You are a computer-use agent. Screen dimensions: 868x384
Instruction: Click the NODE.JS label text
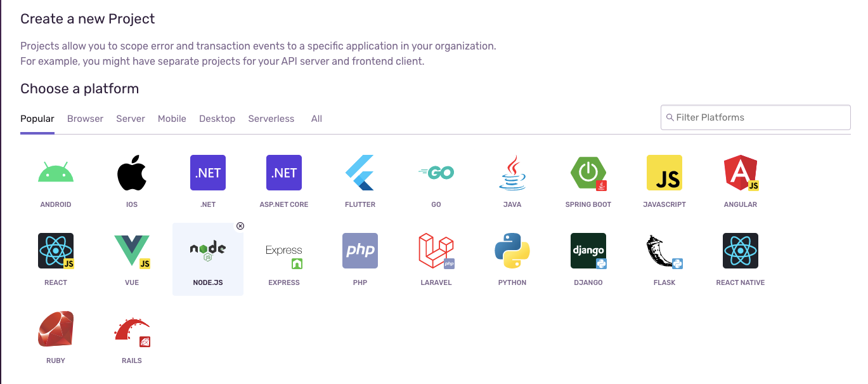click(x=208, y=282)
